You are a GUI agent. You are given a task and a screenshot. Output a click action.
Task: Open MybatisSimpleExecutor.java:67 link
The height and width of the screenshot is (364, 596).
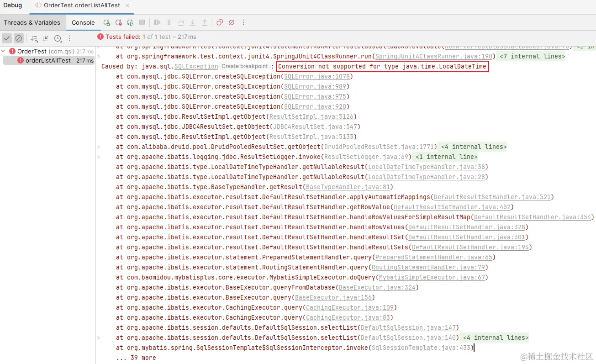pyautogui.click(x=432, y=277)
